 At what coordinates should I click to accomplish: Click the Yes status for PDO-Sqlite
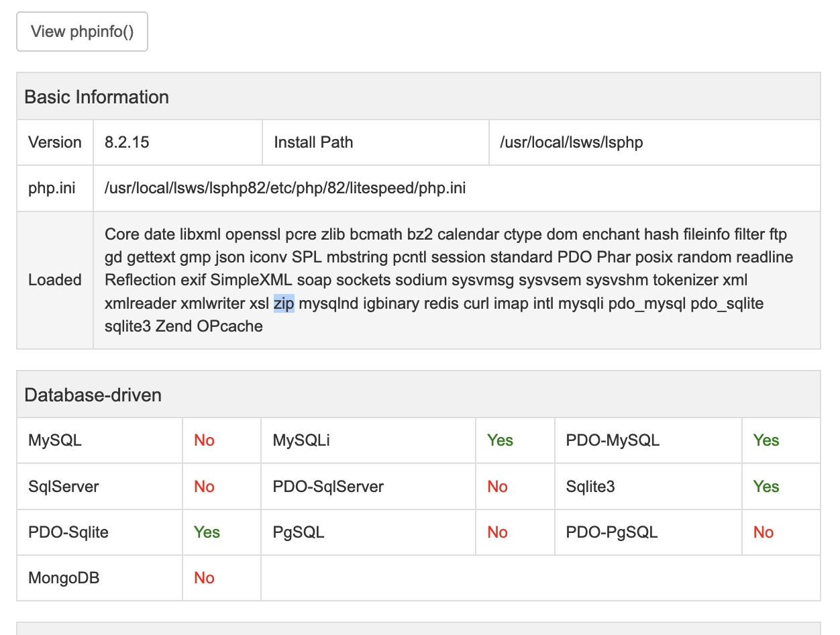(207, 532)
